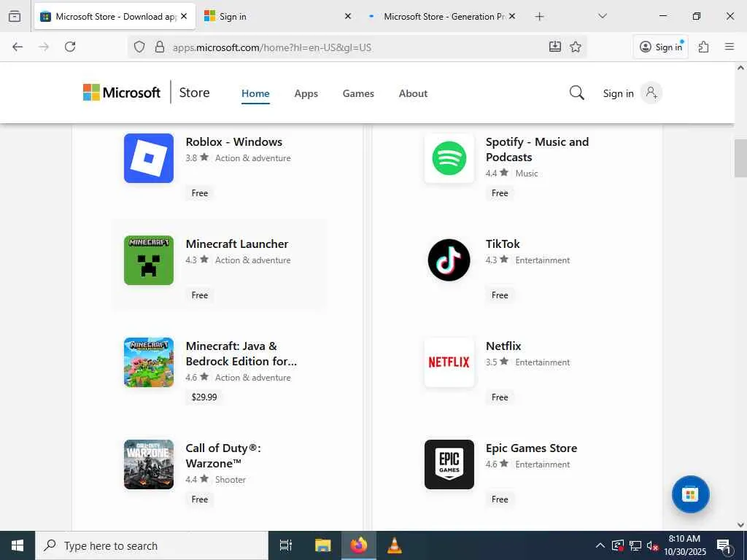The width and height of the screenshot is (747, 560).
Task: Open Spotify - Music and Podcasts title
Action: [x=537, y=149]
